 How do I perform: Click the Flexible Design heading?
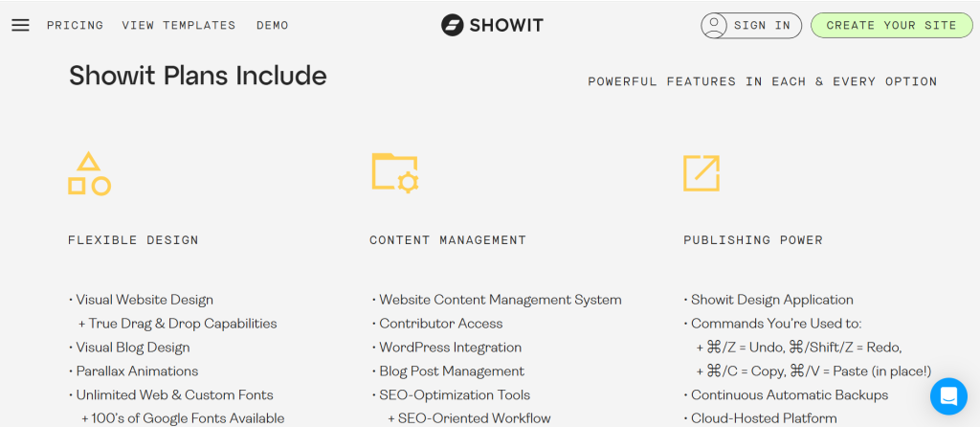click(x=133, y=240)
